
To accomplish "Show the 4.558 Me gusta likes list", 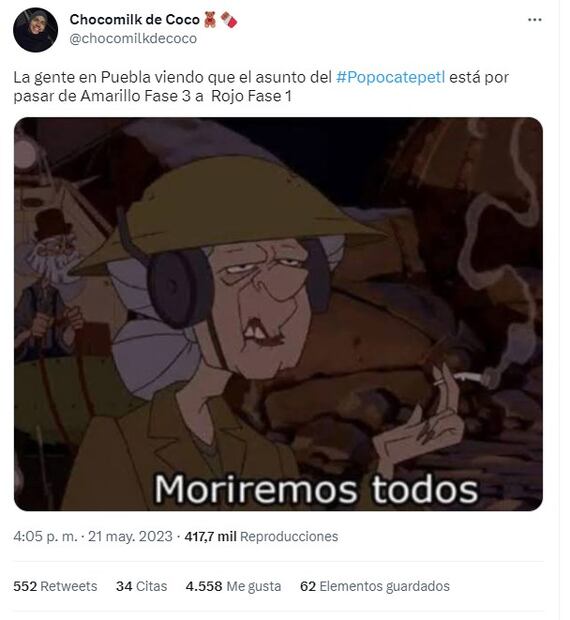I will 233,586.
